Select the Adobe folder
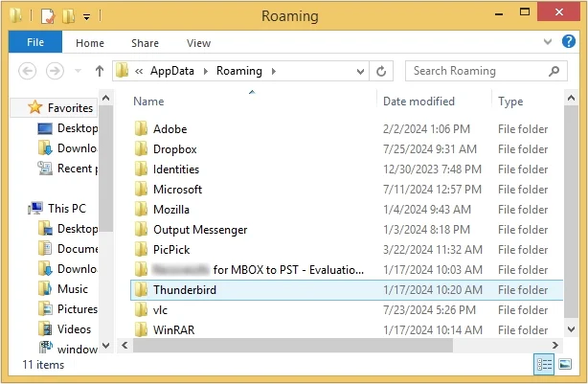 pos(347,129)
